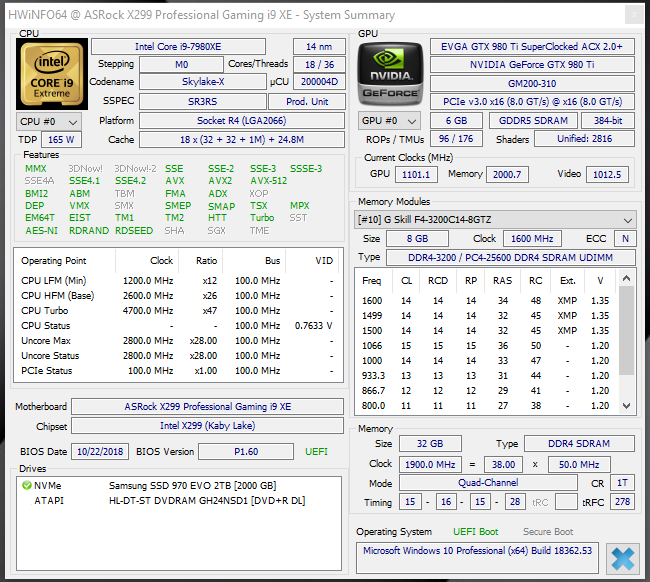Click the 6 GB video memory field
650x582 pixels.
pyautogui.click(x=456, y=121)
